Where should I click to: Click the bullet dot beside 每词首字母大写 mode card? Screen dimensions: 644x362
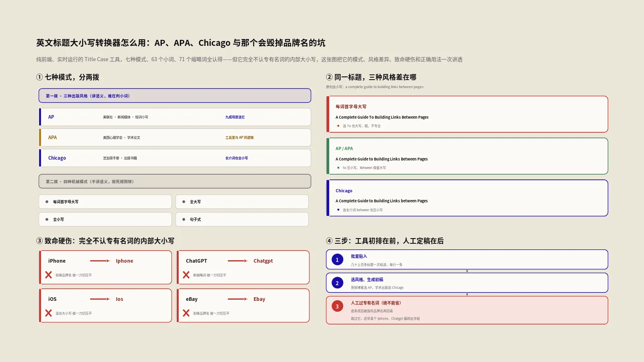(x=47, y=202)
